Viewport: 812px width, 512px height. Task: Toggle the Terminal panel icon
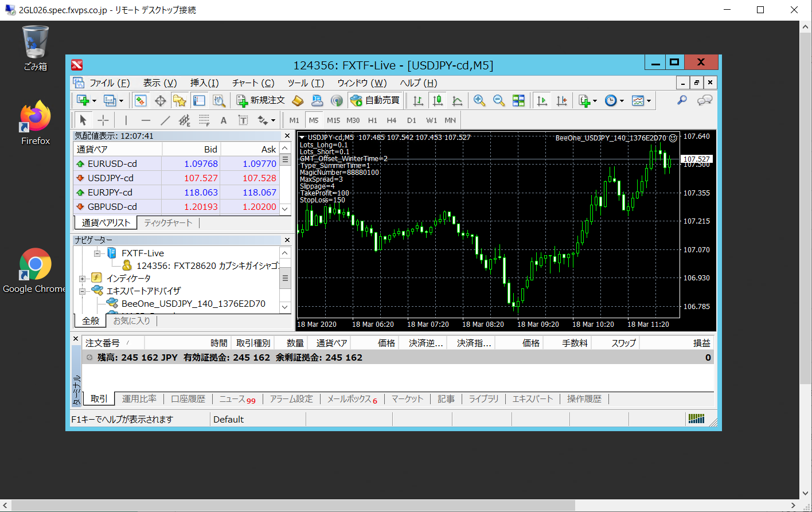199,100
